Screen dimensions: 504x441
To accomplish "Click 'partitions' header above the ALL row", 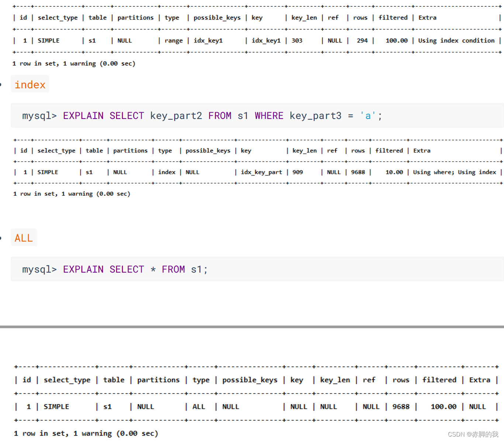I will [158, 380].
